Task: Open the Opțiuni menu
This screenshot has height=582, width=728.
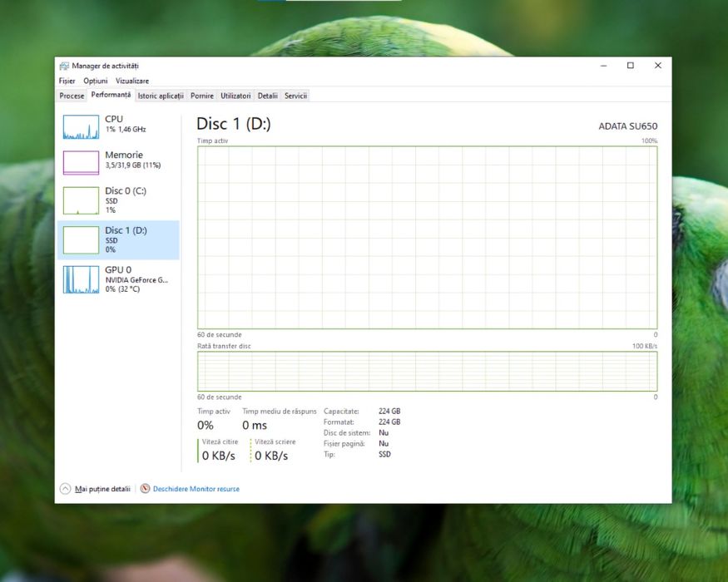Action: [x=95, y=81]
